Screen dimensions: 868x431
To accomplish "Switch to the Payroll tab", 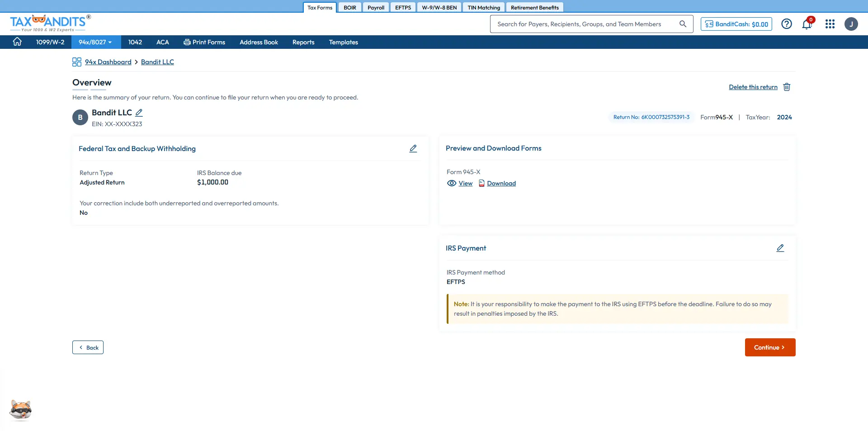I will [376, 7].
